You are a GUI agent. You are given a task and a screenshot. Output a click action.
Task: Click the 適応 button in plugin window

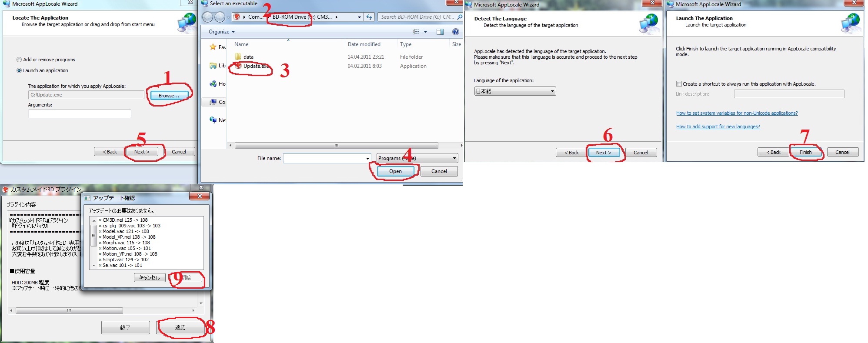[180, 327]
